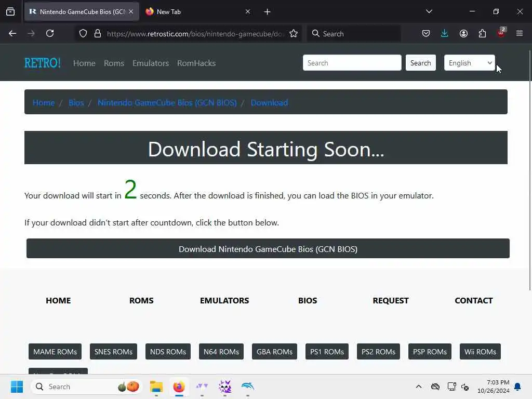The image size is (532, 399).
Task: Click the Wii ROMs tag button
Action: 480,352
